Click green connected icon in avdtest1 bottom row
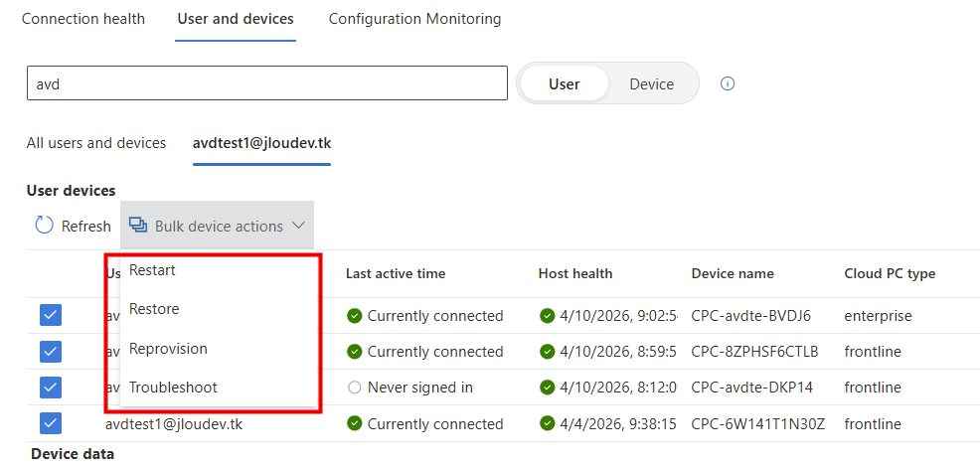 tap(354, 423)
